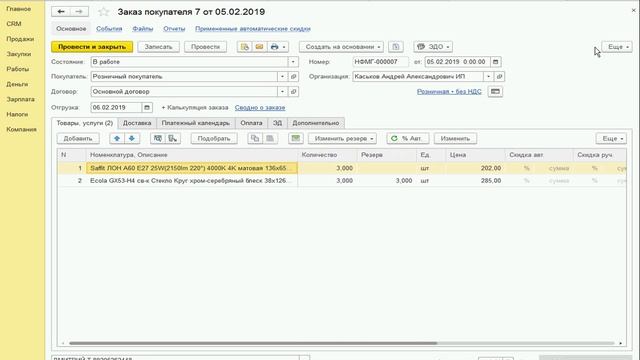Click the Подобрать button

pyautogui.click(x=214, y=138)
